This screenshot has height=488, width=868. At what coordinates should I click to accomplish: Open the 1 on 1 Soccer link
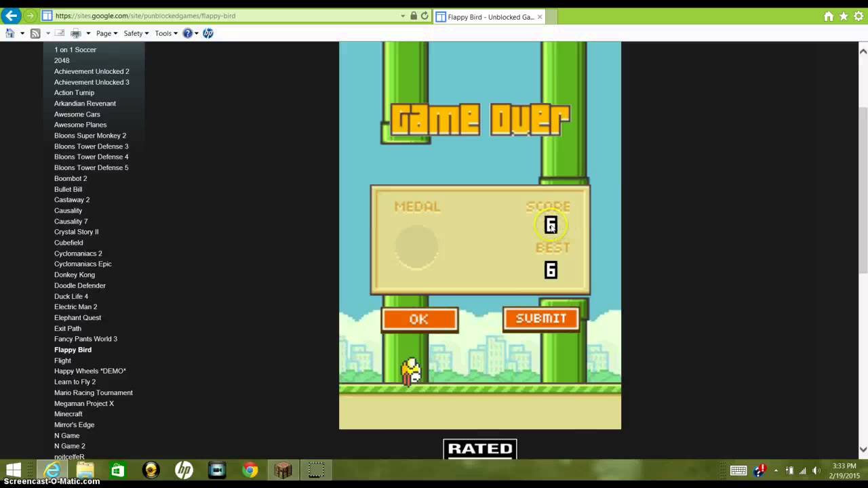[75, 49]
